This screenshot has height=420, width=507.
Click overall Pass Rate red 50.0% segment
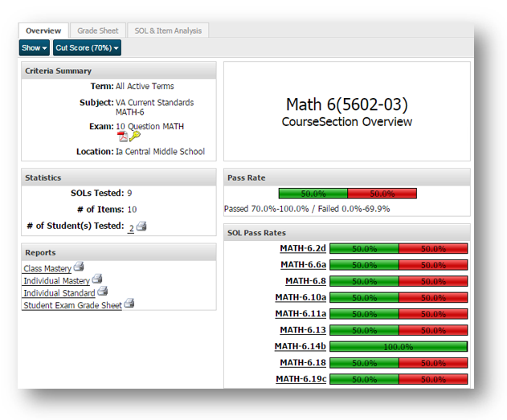[x=382, y=194]
